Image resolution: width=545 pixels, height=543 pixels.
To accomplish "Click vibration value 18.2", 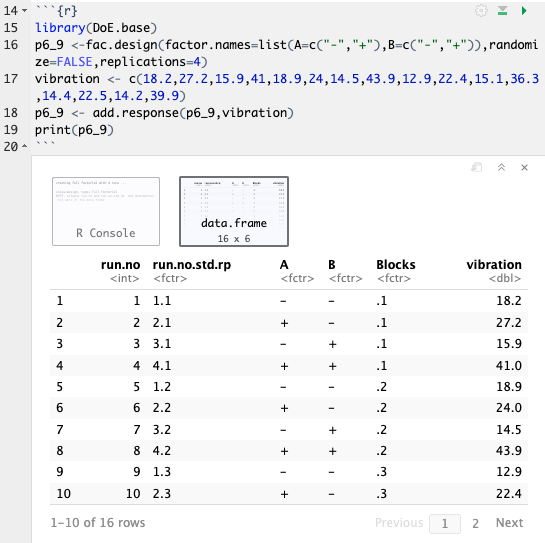I will [509, 301].
